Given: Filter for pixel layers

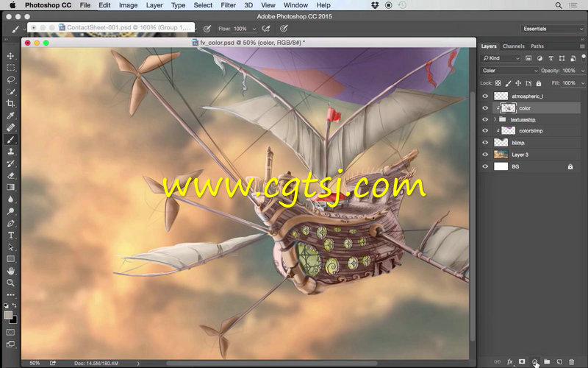Looking at the screenshot, I should 528,58.
